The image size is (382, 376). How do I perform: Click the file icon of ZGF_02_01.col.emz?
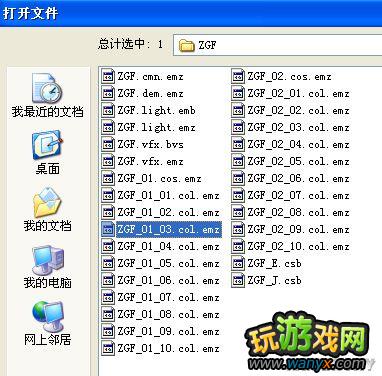(x=238, y=93)
